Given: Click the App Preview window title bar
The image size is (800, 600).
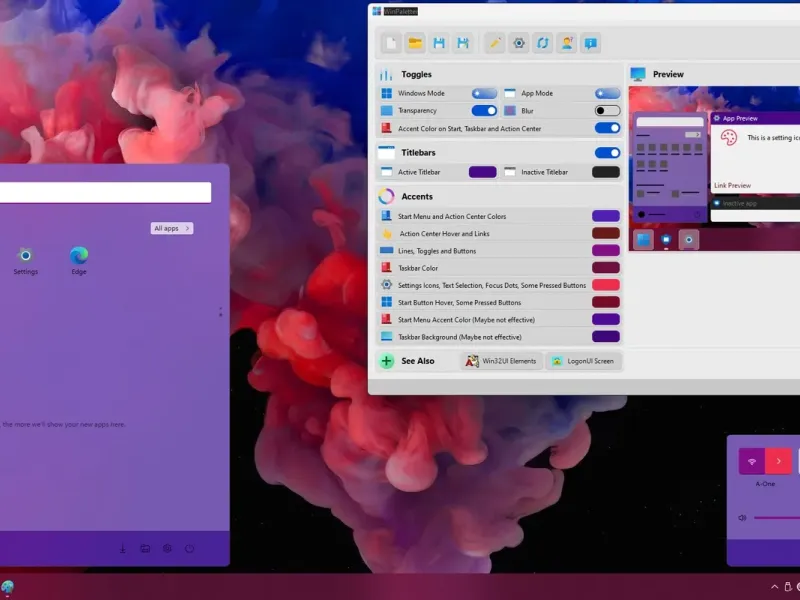Looking at the screenshot, I should coord(755,118).
